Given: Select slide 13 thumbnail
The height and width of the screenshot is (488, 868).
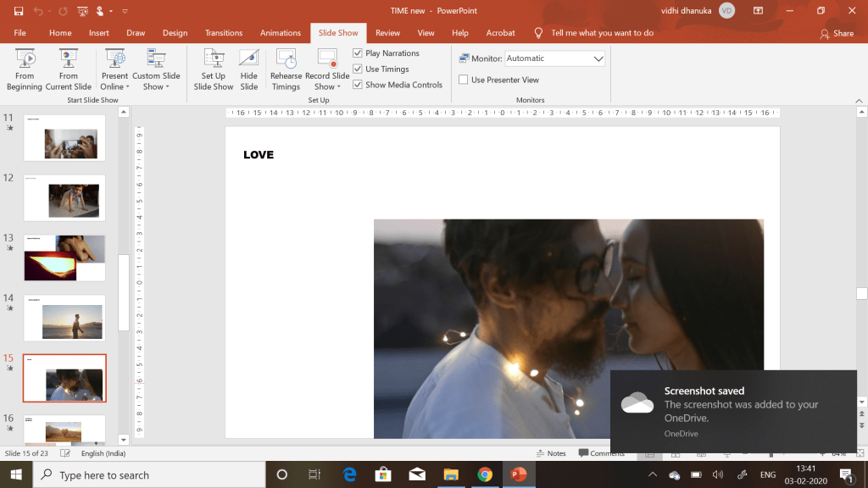Looking at the screenshot, I should 64,258.
